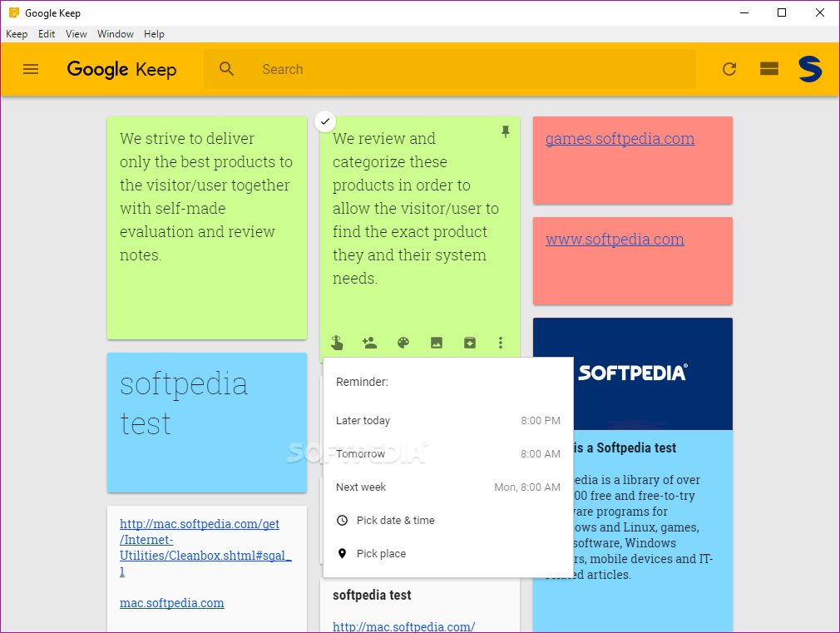
Task: Click the 'softpedia test' note title
Action: tap(372, 595)
